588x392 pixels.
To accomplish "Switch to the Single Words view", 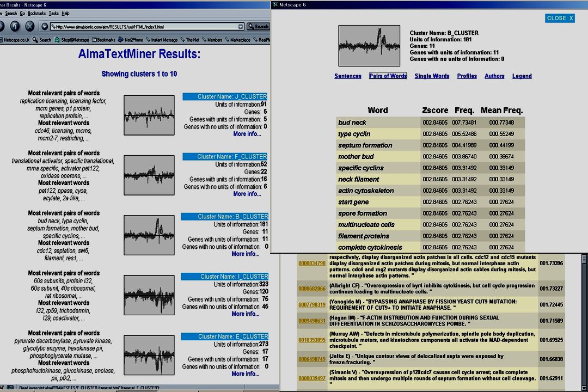I will 432,76.
